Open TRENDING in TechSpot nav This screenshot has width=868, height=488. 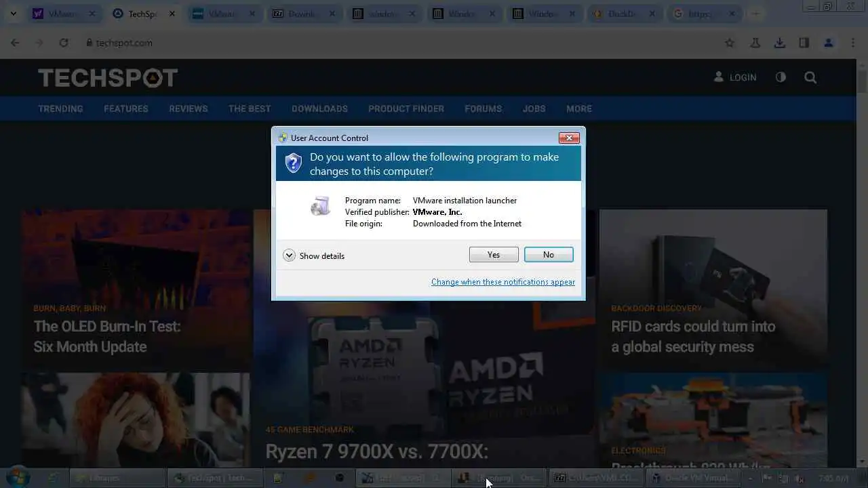60,108
